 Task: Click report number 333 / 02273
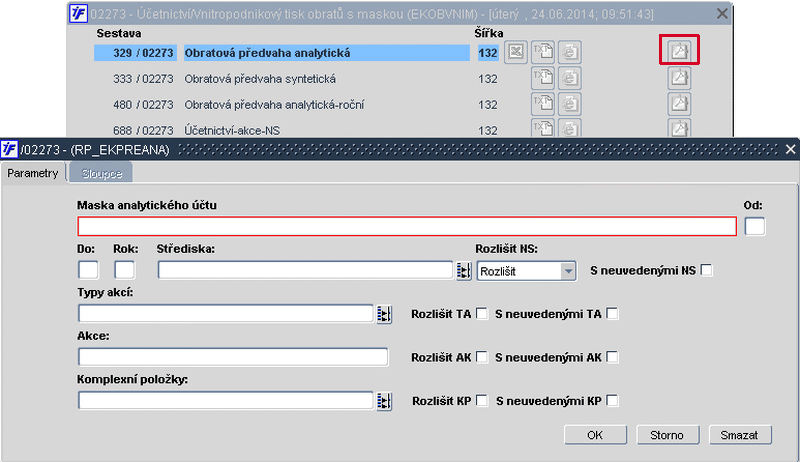pos(143,79)
